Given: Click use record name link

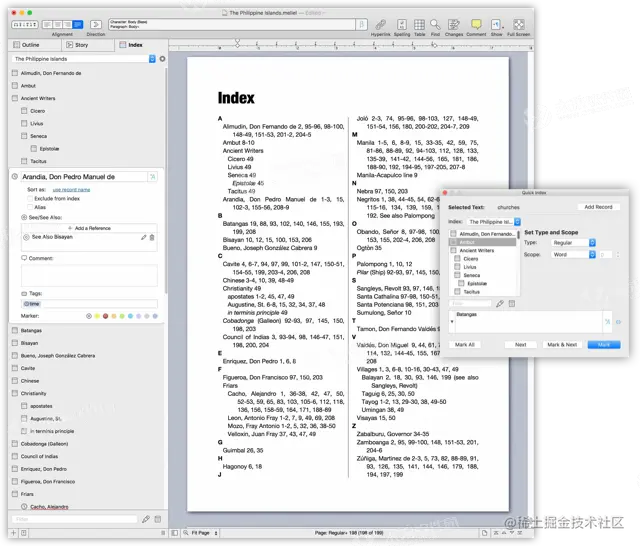Looking at the screenshot, I should 71,190.
